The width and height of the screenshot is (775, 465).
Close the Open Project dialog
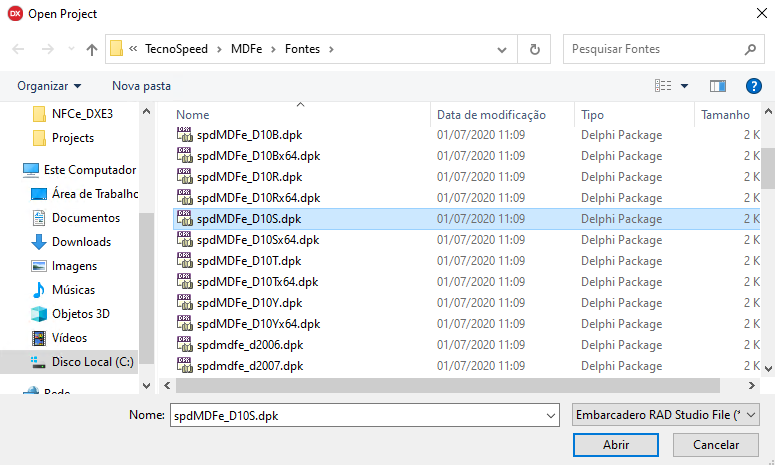click(x=762, y=13)
